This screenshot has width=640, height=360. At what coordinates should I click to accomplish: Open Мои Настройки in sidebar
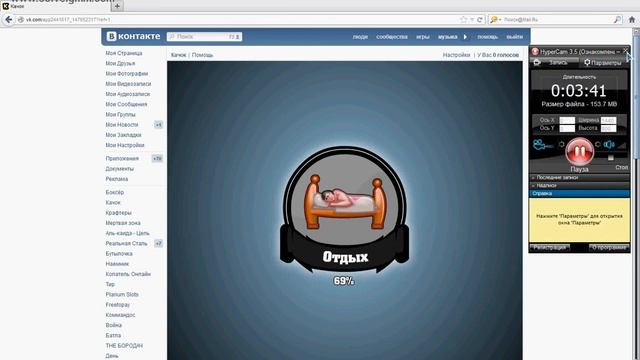click(125, 145)
